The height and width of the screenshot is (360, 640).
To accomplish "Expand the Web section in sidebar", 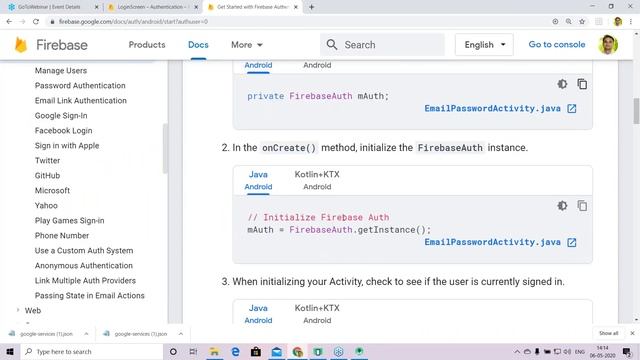I will [x=18, y=310].
